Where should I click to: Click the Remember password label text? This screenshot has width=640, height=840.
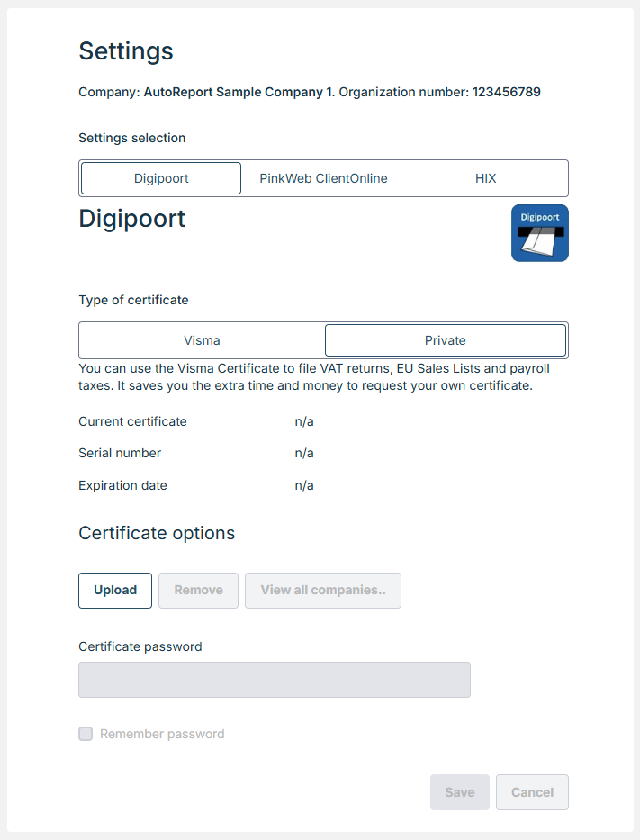162,734
